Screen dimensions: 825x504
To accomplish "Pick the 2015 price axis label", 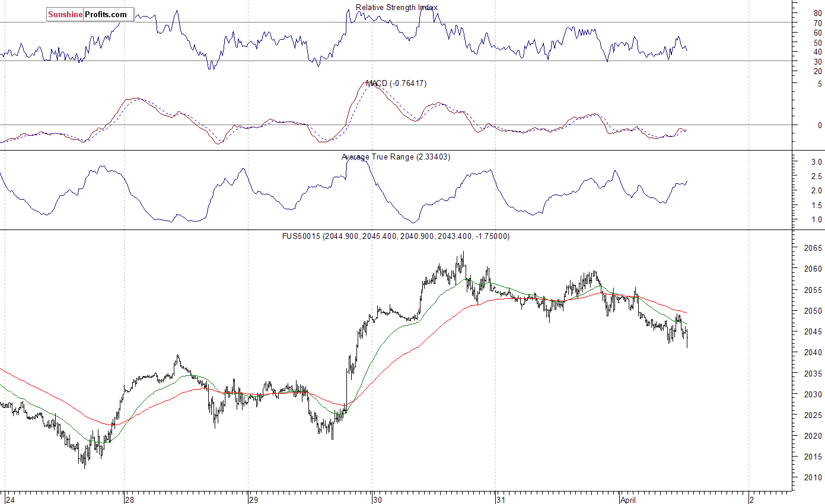I will pos(814,457).
